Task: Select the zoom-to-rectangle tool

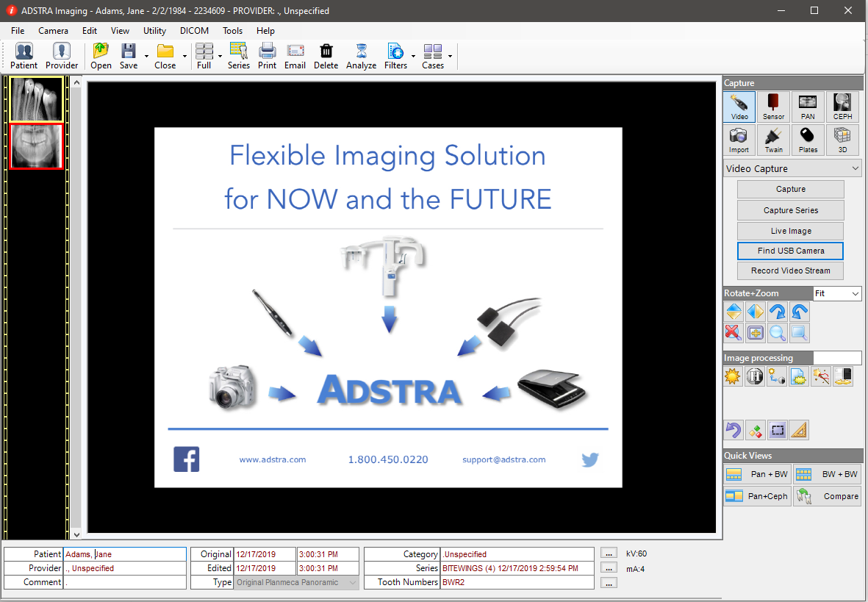Action: (800, 333)
